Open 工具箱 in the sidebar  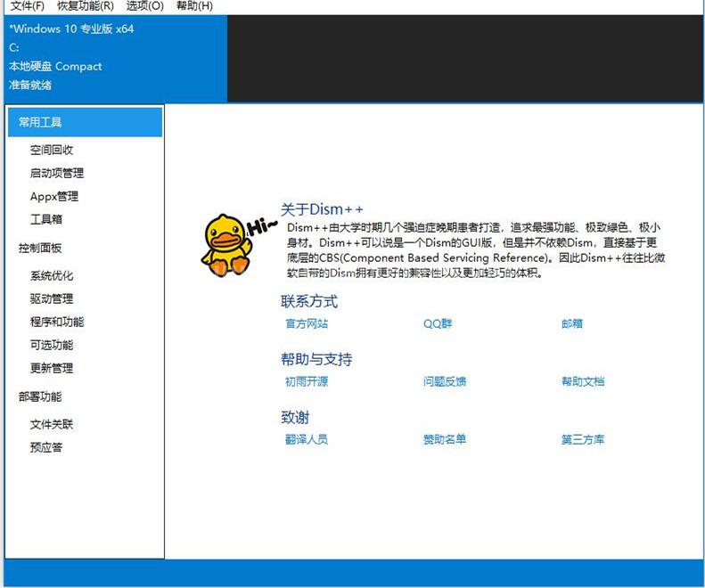[x=45, y=219]
